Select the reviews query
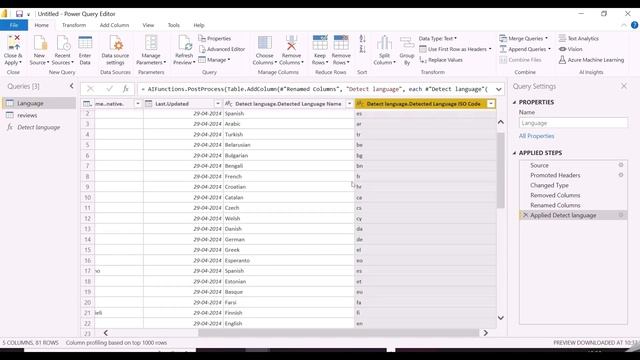Screen dimensions: 640x360 (27, 115)
